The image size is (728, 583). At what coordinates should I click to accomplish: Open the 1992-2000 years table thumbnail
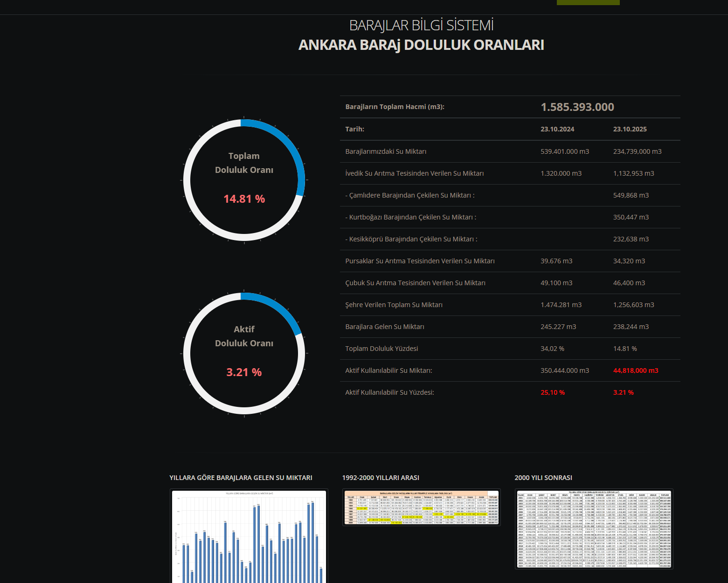[421, 508]
